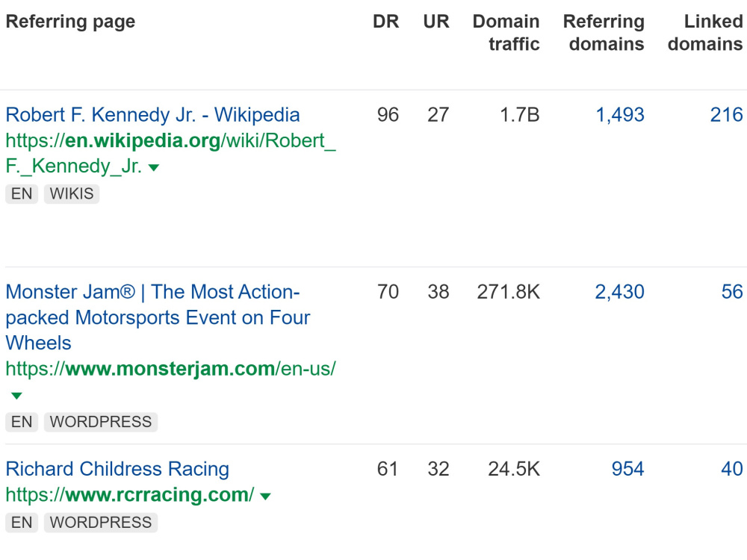Image resolution: width=747 pixels, height=560 pixels.
Task: Open the 954 referring domains link
Action: pos(628,469)
